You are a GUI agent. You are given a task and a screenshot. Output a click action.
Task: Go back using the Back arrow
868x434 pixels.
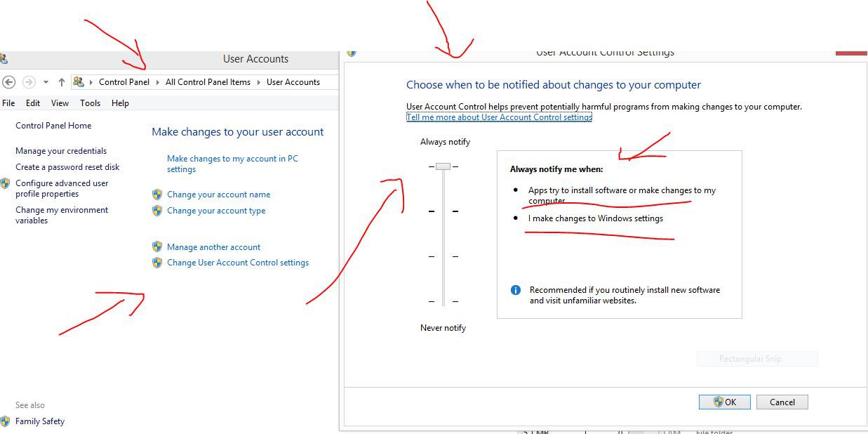click(9, 82)
